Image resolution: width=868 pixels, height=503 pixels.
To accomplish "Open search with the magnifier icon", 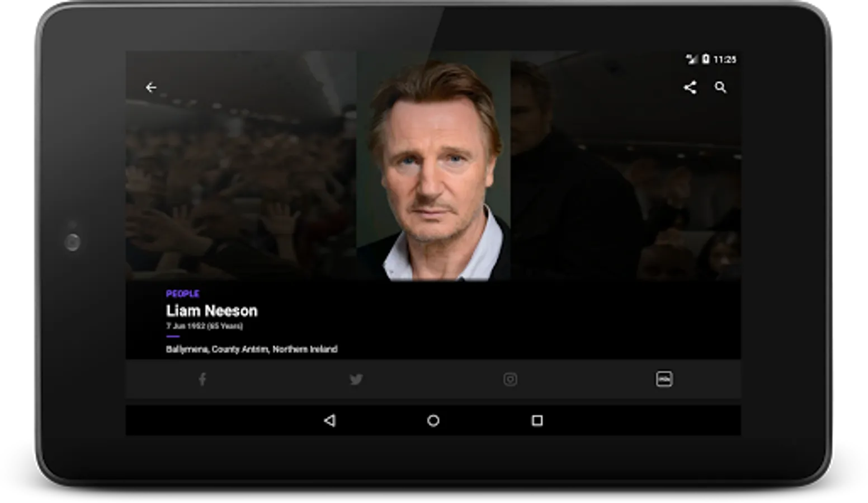I will pos(720,87).
